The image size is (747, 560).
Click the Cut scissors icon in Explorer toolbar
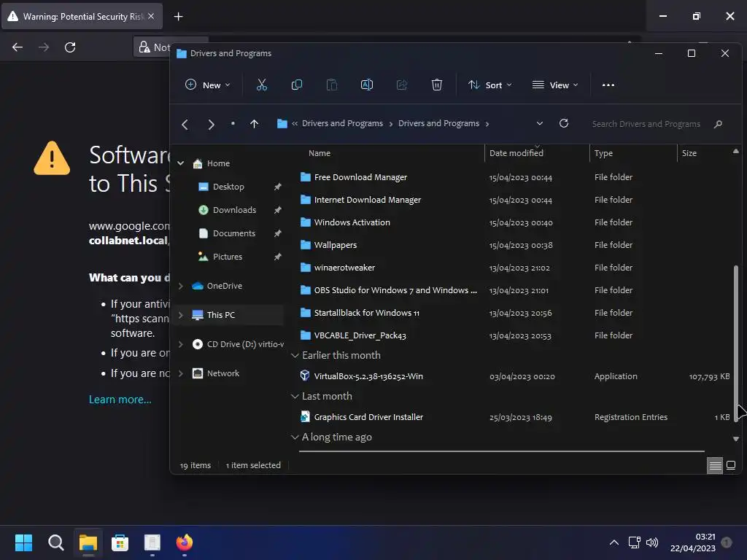[262, 85]
